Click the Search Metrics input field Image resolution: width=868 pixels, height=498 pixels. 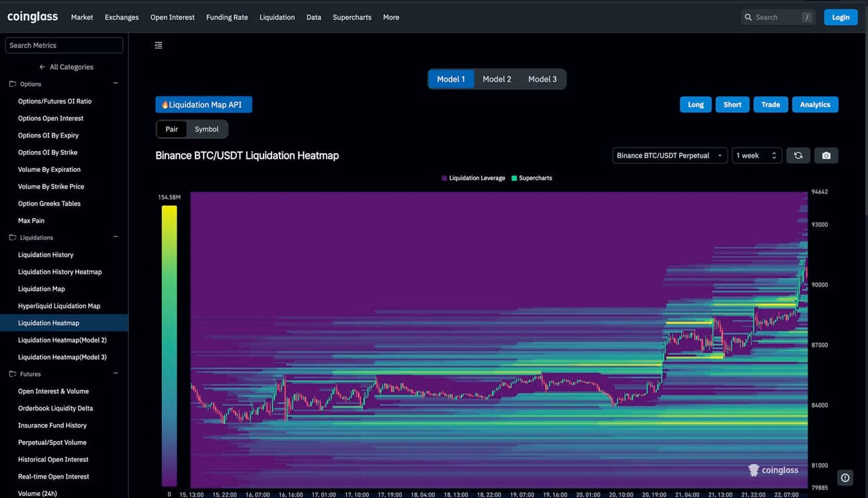(64, 46)
